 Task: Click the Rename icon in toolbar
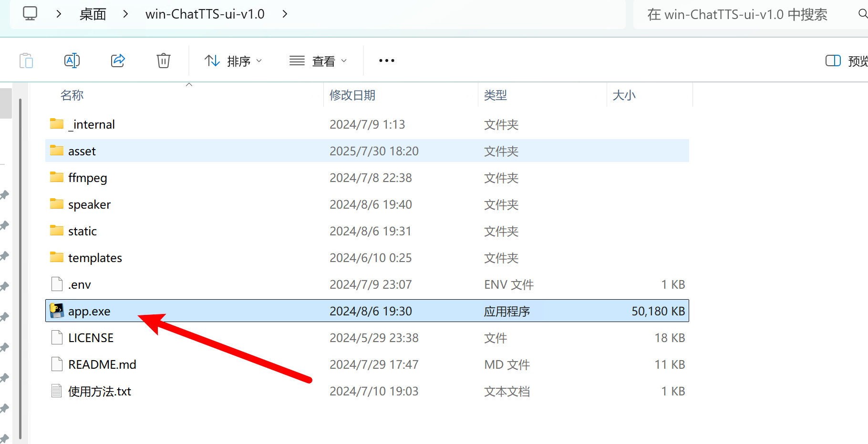72,61
